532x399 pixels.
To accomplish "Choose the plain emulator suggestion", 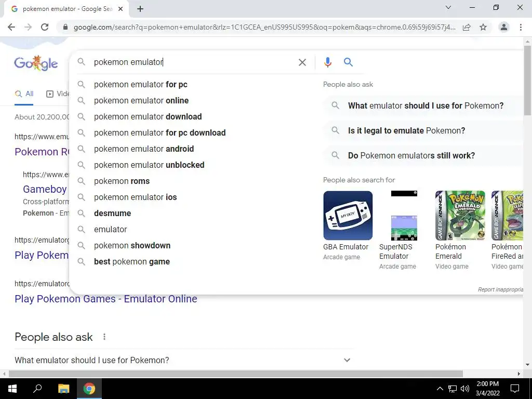I will click(x=192, y=229).
